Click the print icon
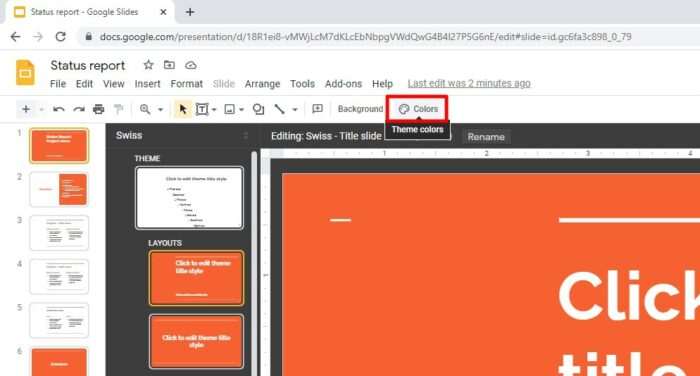The height and width of the screenshot is (376, 700). (x=99, y=109)
